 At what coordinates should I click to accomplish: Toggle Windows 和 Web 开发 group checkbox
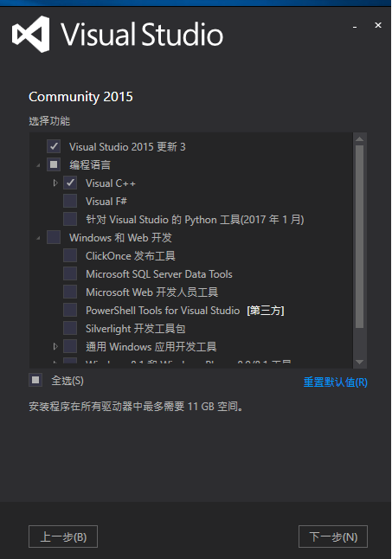click(x=54, y=237)
